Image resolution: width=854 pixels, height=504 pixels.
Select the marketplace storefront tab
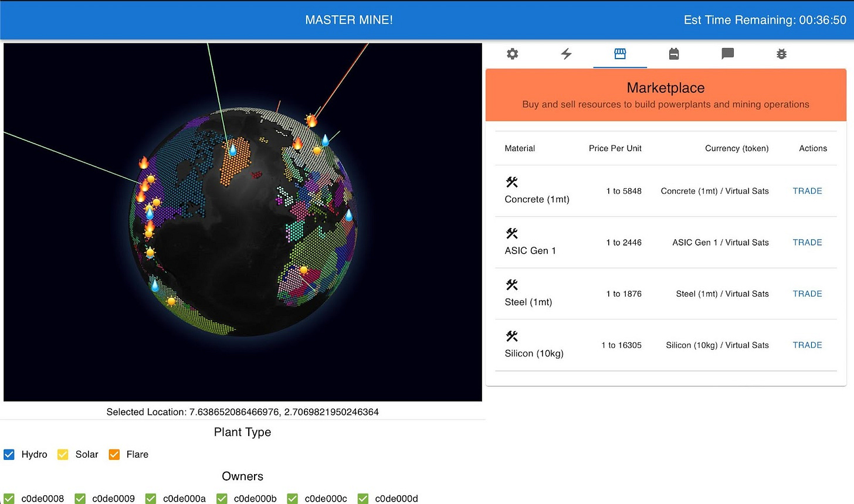click(x=620, y=54)
